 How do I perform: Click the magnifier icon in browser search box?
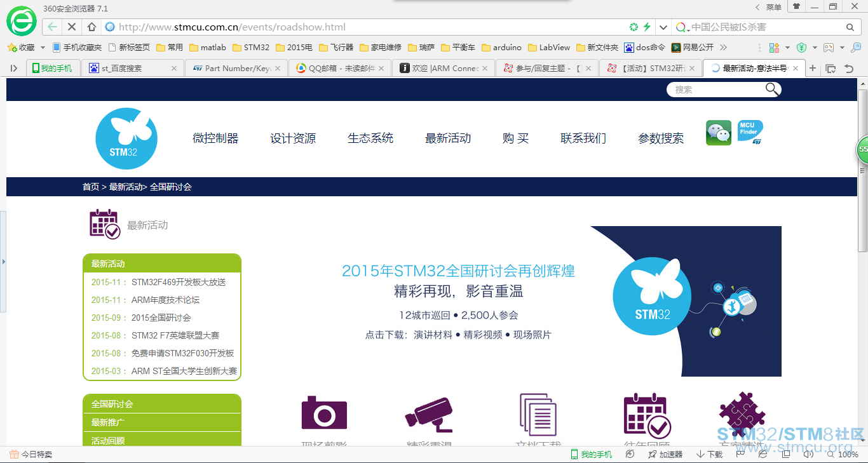click(x=850, y=27)
